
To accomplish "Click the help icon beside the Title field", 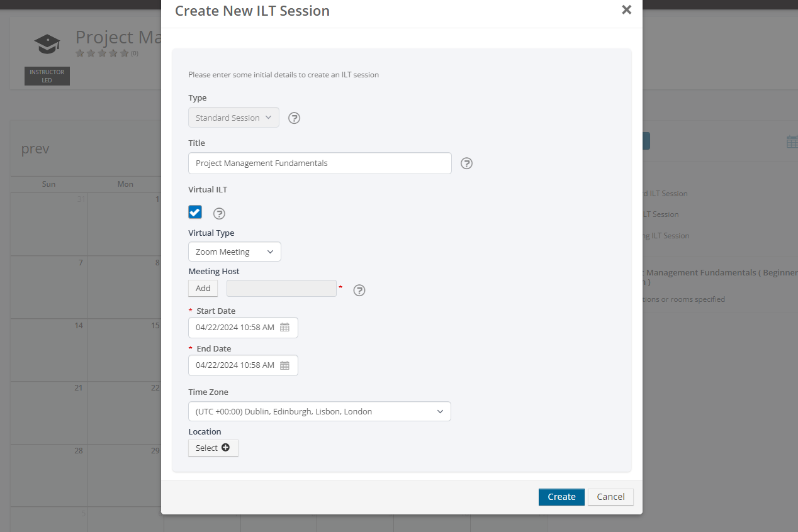I will pos(466,163).
